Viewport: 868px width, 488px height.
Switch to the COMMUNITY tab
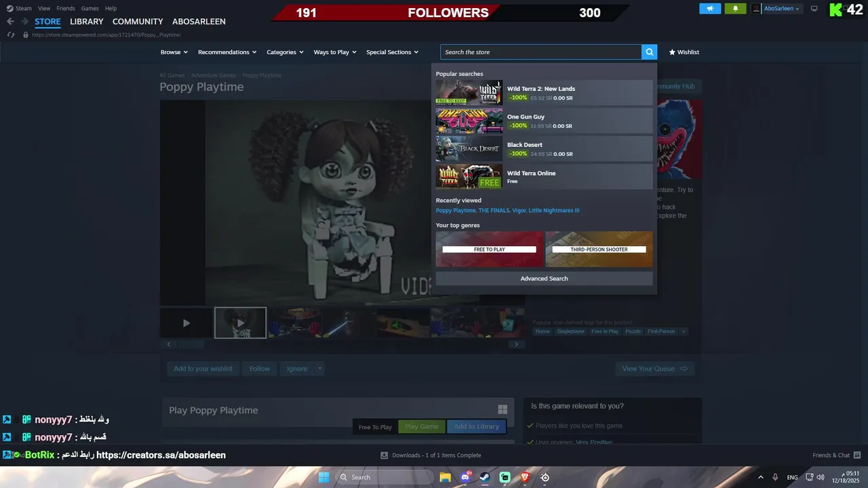pyautogui.click(x=138, y=22)
